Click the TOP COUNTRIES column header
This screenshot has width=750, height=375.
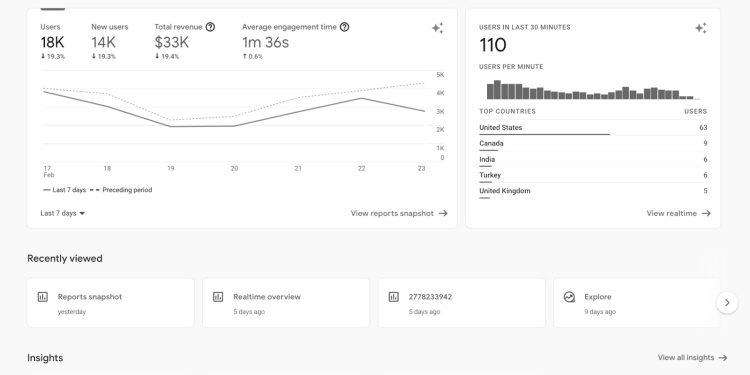507,111
